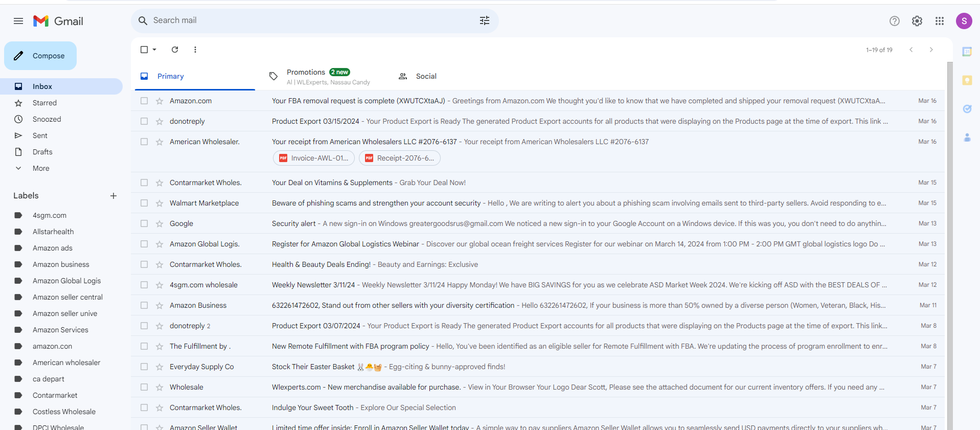Go to the older messages page arrow

931,50
